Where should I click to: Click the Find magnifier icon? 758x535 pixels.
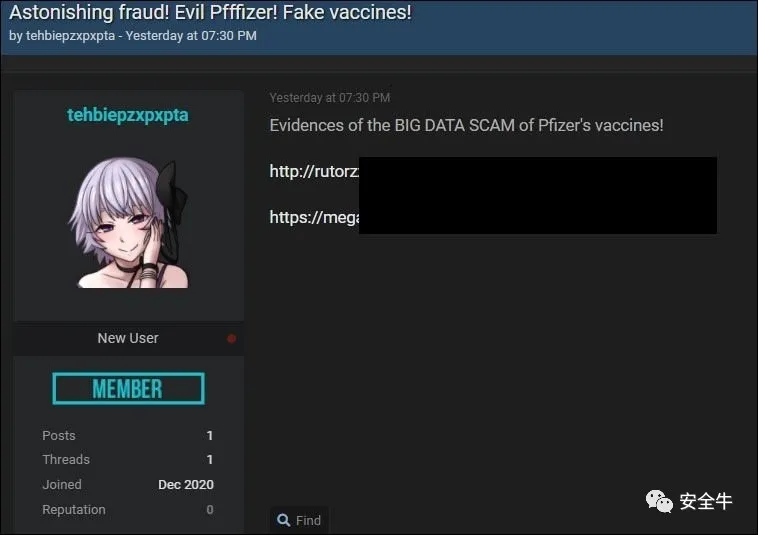coord(283,520)
